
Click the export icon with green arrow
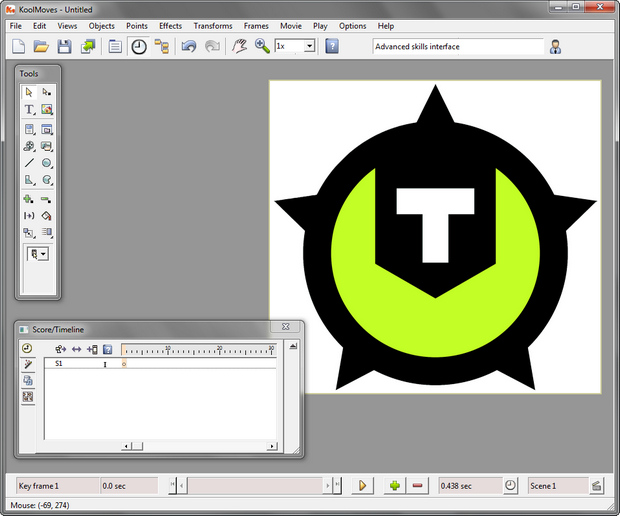(x=88, y=46)
